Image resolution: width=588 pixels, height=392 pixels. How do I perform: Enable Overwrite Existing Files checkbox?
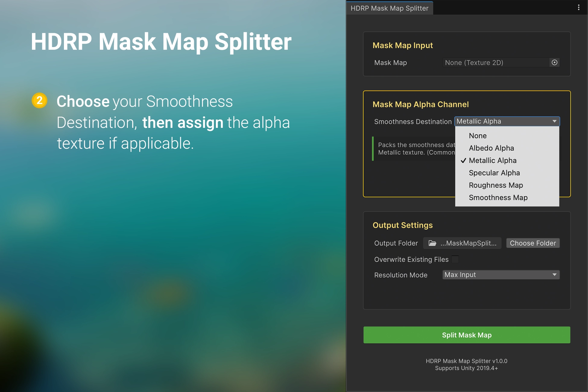(x=455, y=259)
